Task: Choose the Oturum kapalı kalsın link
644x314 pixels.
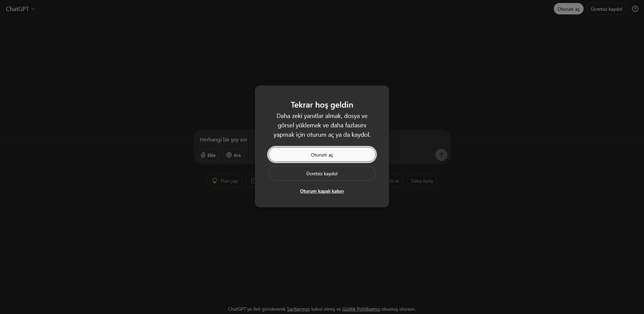Action: coord(322,191)
